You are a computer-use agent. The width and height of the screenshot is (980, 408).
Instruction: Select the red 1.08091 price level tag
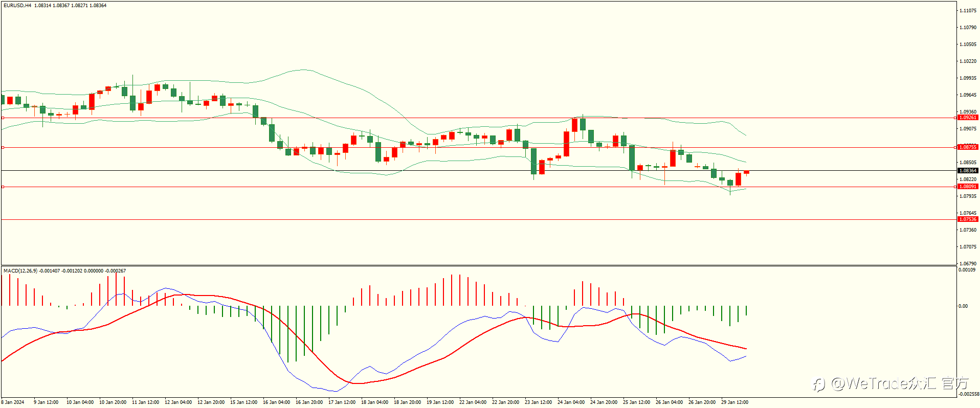(x=968, y=187)
